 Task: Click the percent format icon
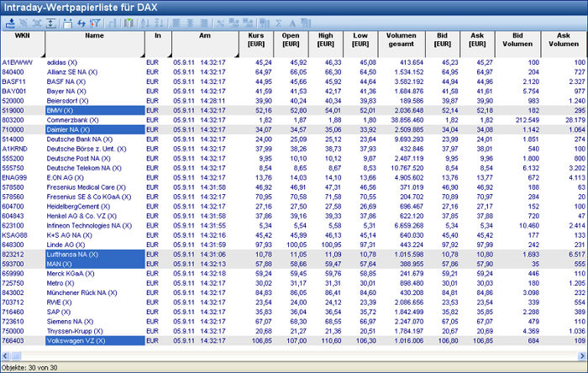pos(220,23)
